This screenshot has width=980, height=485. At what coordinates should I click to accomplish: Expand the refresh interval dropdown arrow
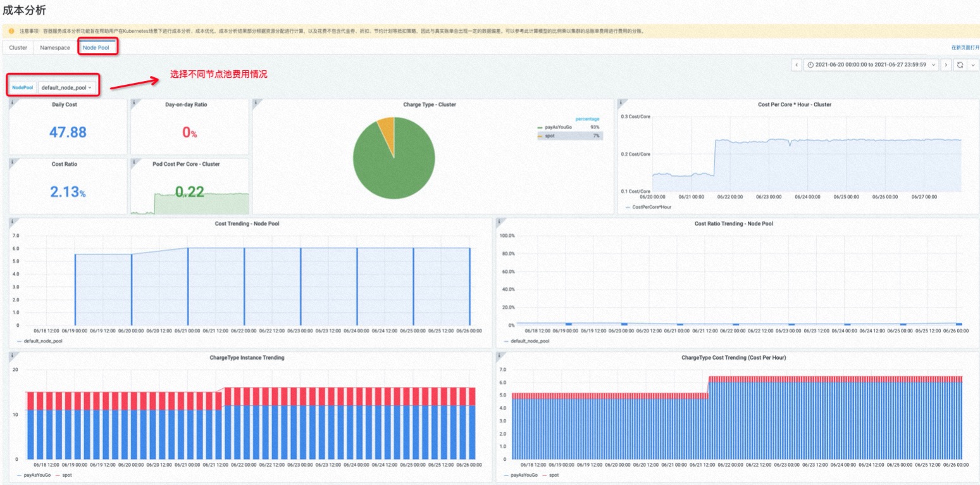point(973,65)
